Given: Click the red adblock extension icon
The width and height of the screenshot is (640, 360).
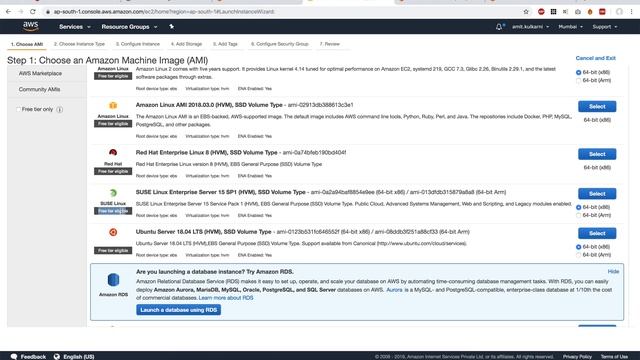Looking at the screenshot, I should coord(541,11).
